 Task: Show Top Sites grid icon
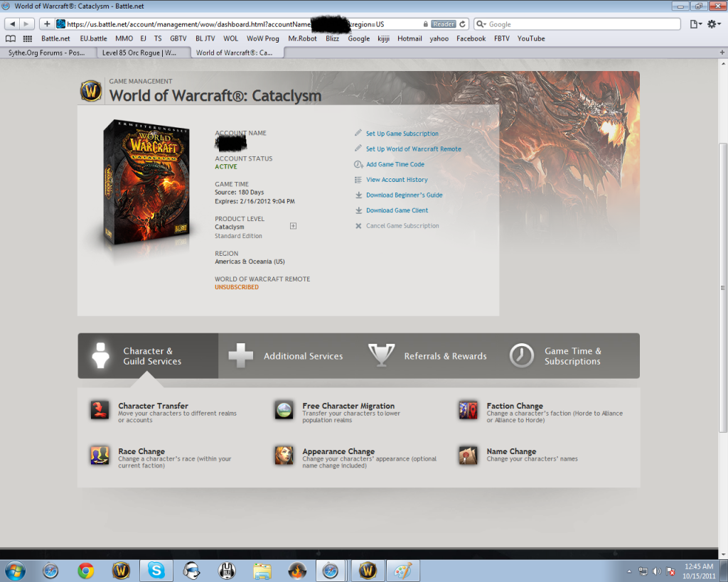(28, 38)
